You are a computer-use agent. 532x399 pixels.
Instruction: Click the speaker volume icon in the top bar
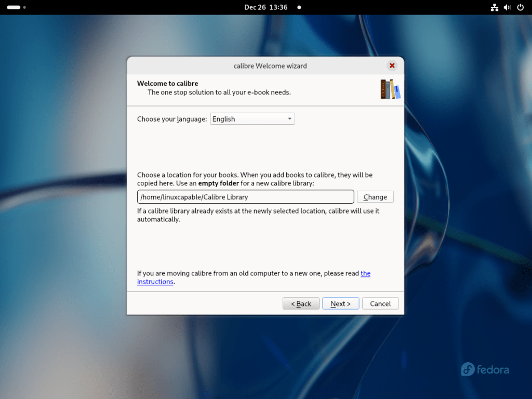pyautogui.click(x=507, y=7)
